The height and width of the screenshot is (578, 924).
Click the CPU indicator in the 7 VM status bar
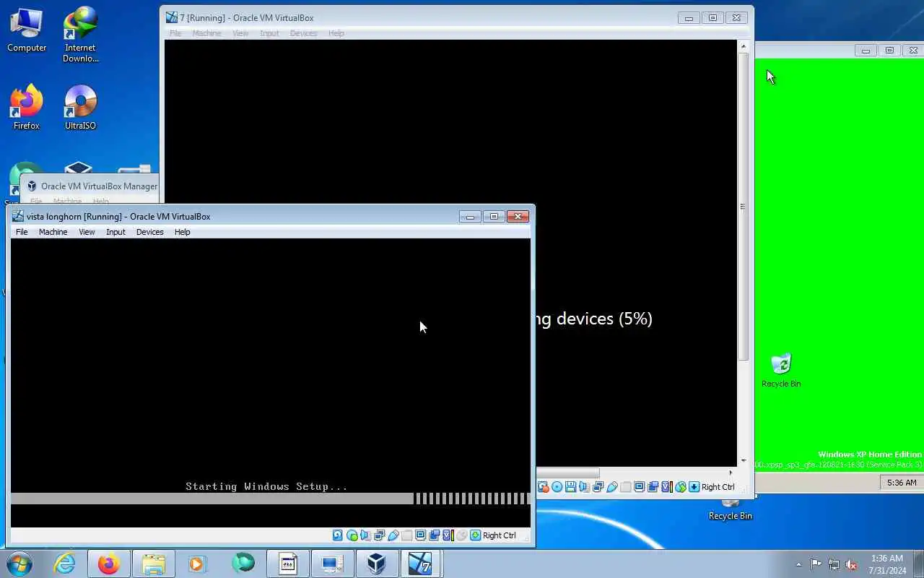click(666, 487)
